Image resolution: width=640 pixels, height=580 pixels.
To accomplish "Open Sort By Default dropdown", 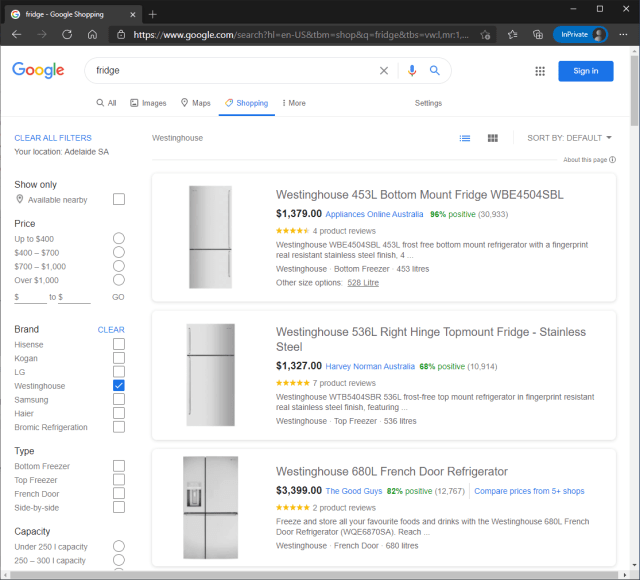I will tap(569, 138).
